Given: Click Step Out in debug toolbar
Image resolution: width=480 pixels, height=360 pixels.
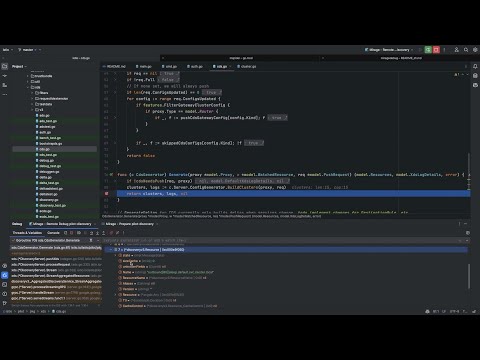Looking at the screenshot, I should [x=104, y=233].
